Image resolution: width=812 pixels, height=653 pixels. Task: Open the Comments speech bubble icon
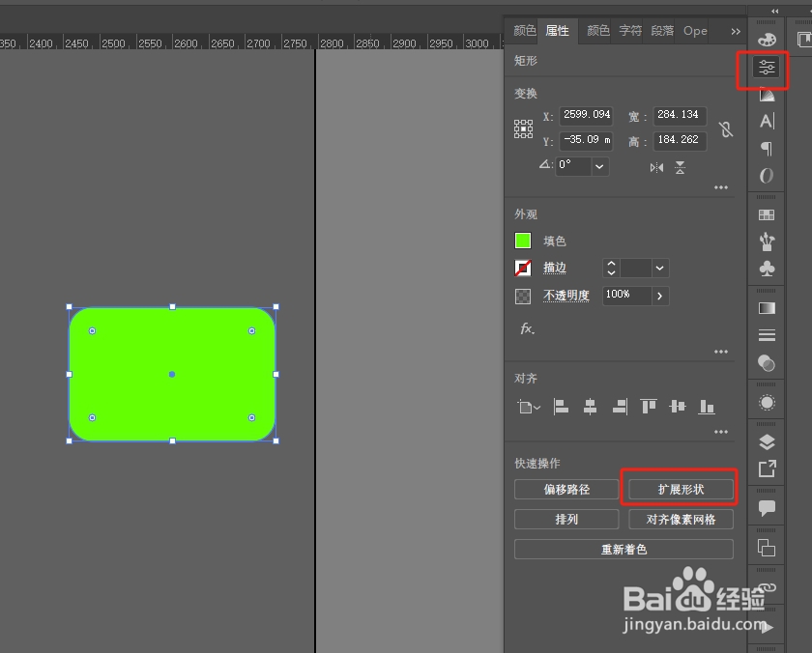click(767, 508)
